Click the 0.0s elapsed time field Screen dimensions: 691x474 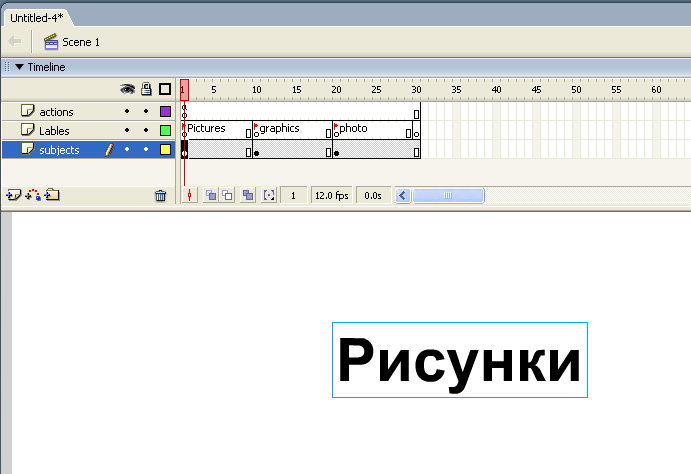tap(373, 196)
